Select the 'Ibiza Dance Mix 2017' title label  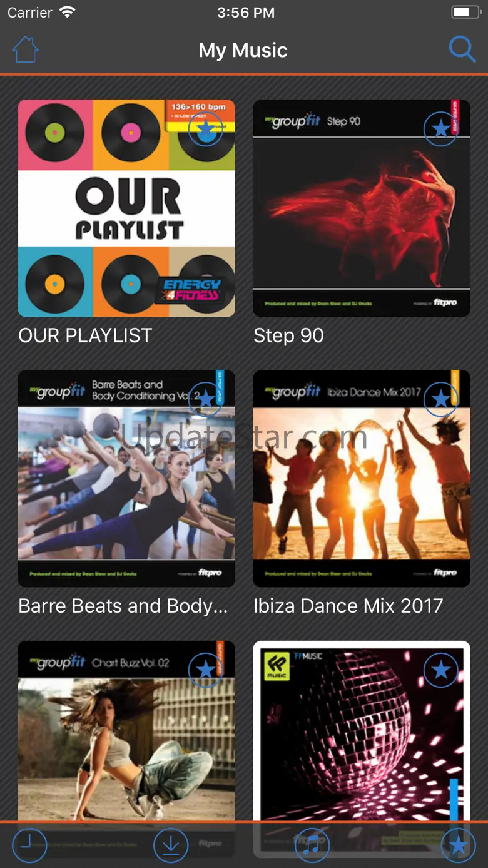pos(348,606)
